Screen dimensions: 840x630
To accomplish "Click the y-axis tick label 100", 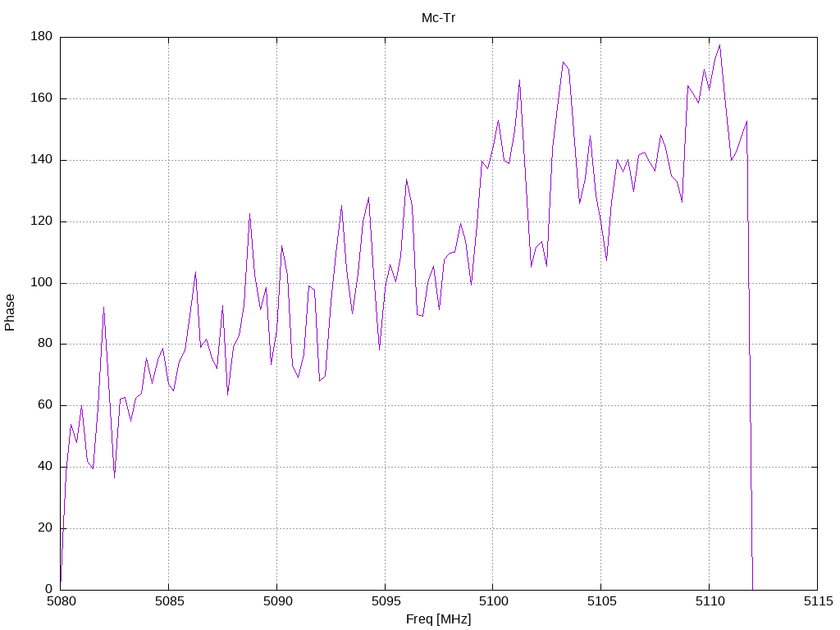I will click(x=42, y=283).
